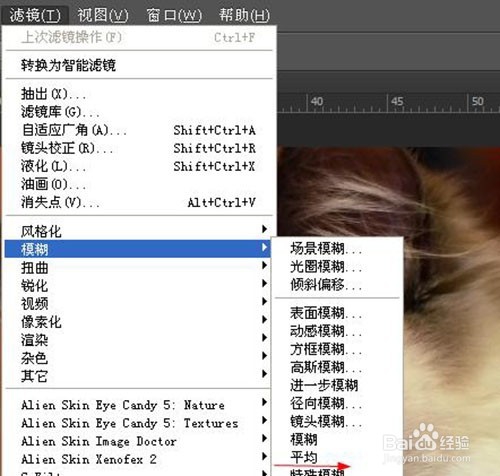Image resolution: width=500 pixels, height=476 pixels.
Task: Open the 视图(V) menu
Action: pyautogui.click(x=103, y=15)
